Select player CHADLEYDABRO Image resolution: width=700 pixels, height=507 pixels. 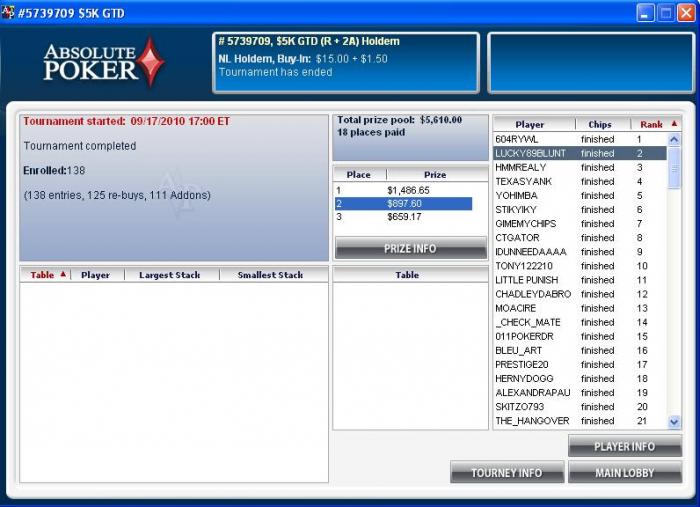coord(580,294)
